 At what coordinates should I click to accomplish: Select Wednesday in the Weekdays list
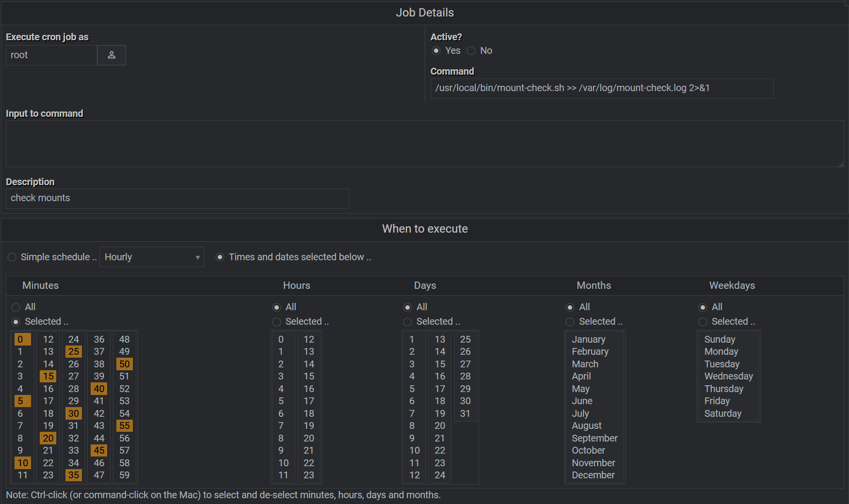[x=728, y=377]
